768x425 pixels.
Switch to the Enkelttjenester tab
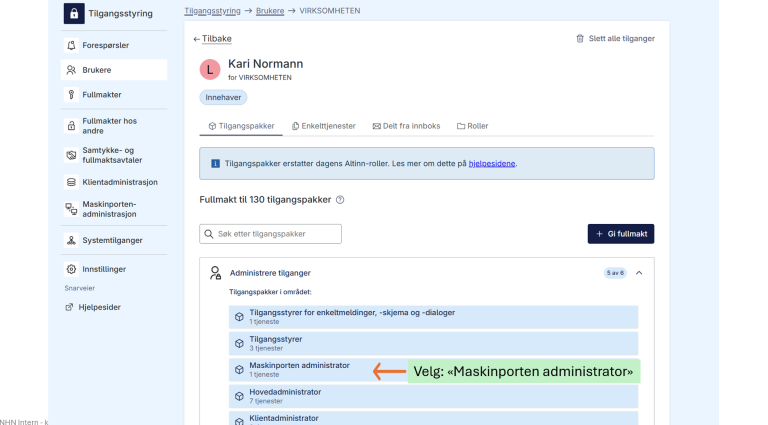(324, 126)
